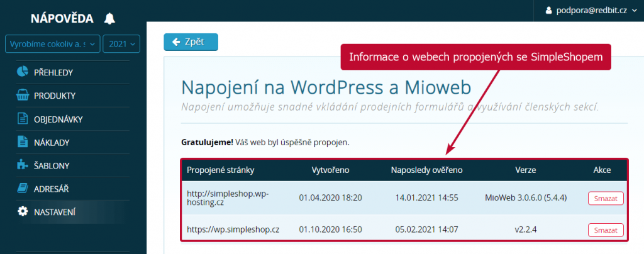Click the OBJEDNÁVKY document icon

click(x=22, y=119)
